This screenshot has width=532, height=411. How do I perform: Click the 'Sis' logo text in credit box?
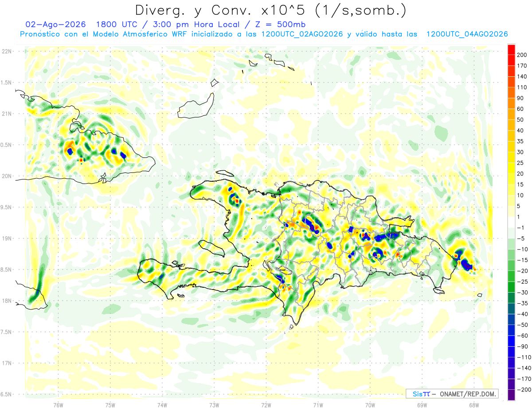click(x=417, y=394)
